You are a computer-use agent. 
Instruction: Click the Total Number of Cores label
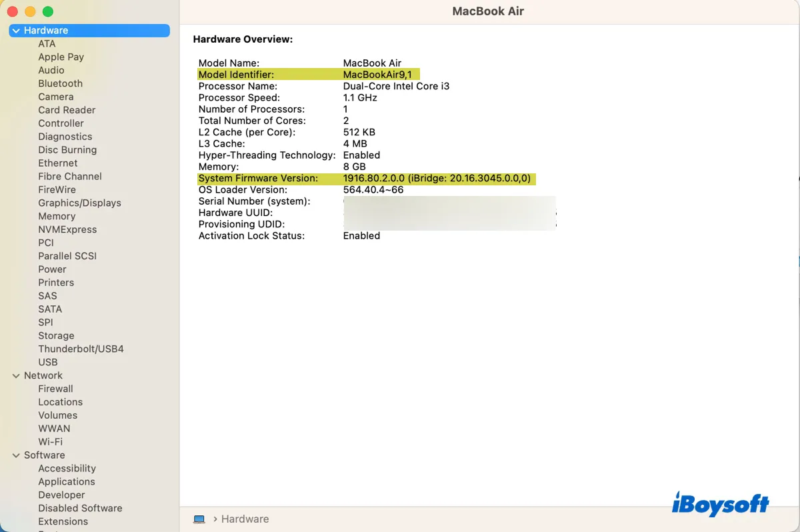(252, 121)
